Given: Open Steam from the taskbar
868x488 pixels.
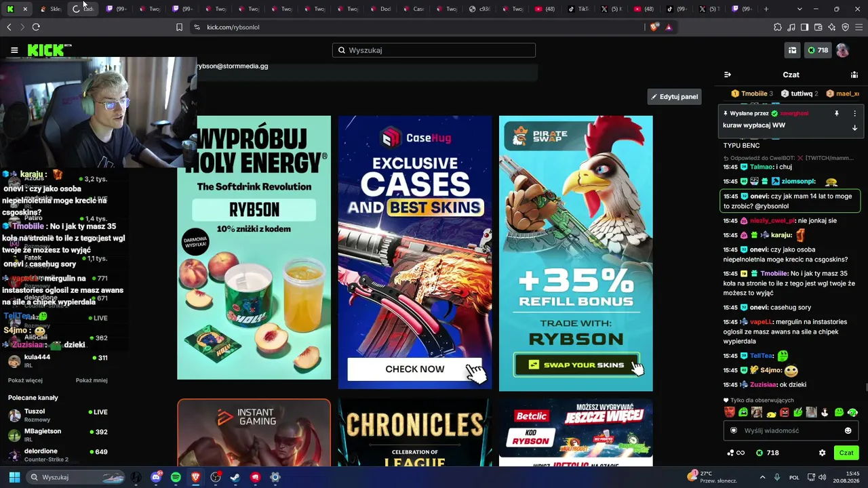Looking at the screenshot, I should click(235, 477).
